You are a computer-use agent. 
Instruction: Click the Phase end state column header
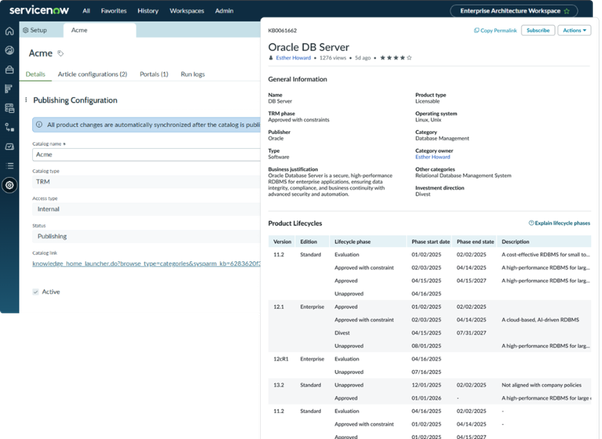tap(475, 242)
